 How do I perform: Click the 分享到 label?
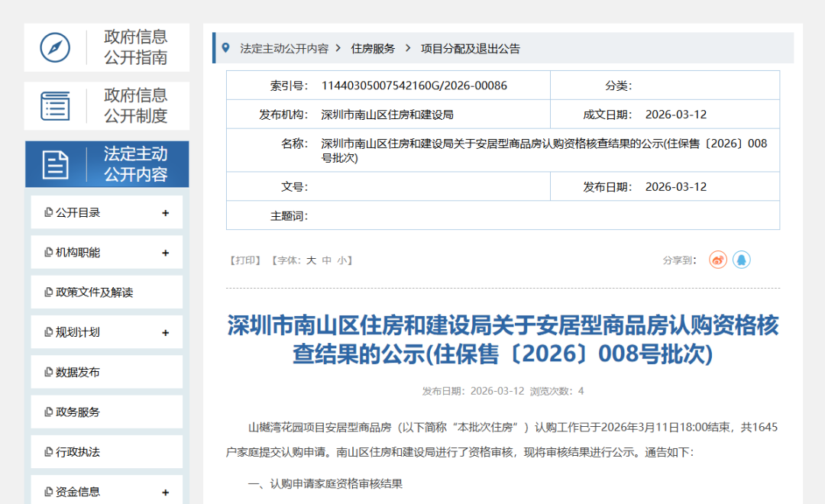coord(679,260)
